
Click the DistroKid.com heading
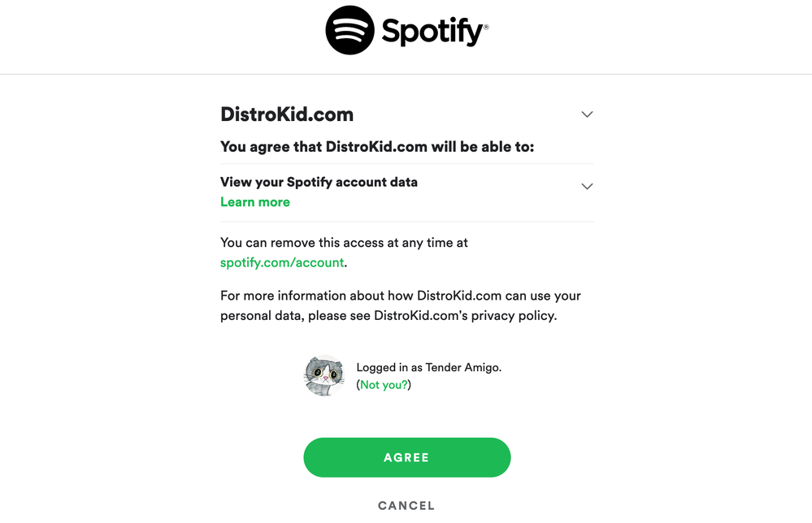pos(287,115)
